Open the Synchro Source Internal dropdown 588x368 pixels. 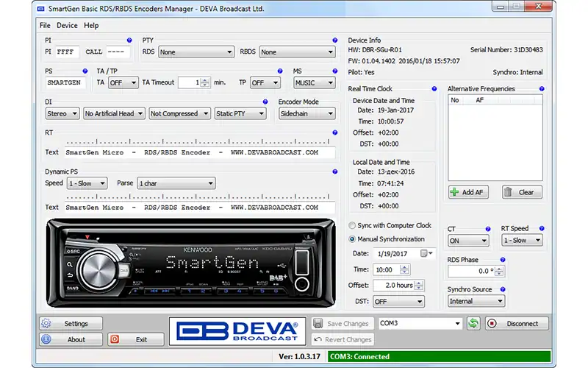pos(476,301)
